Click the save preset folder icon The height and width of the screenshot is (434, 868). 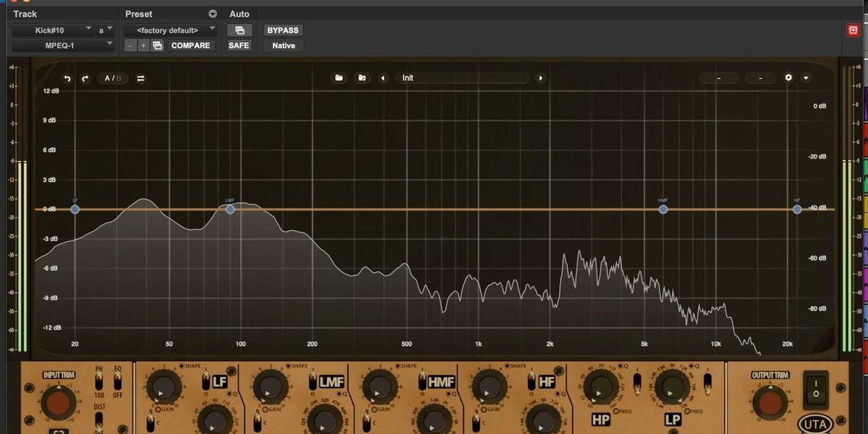(x=362, y=77)
